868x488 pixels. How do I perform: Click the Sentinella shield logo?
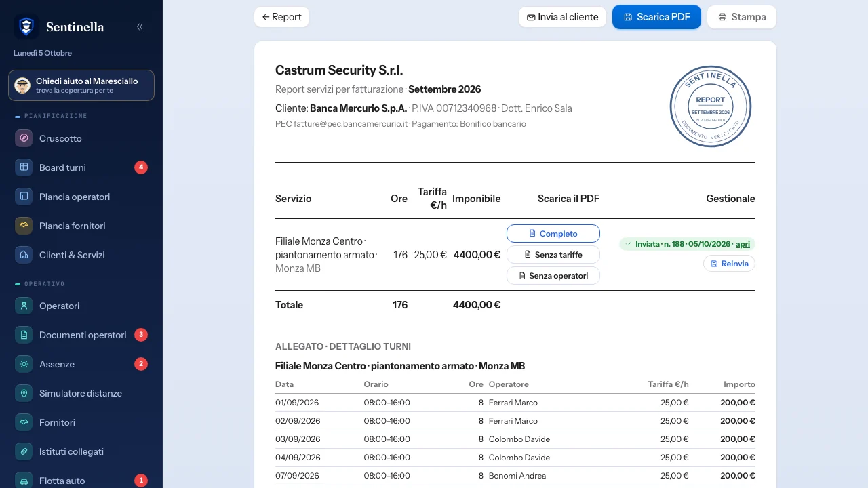pyautogui.click(x=26, y=27)
